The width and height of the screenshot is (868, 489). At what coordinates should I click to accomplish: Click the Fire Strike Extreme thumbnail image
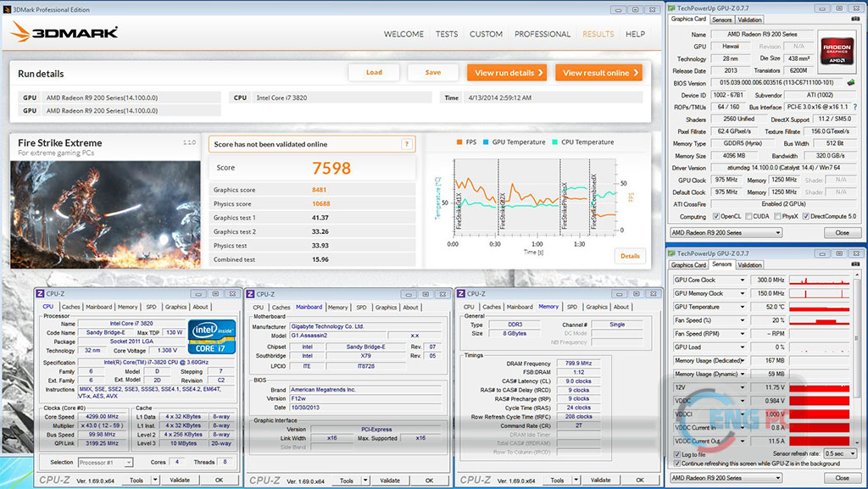coord(105,214)
